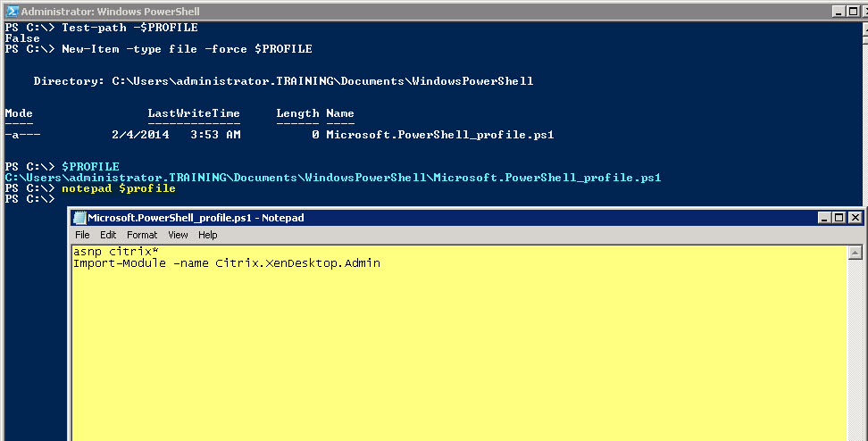The width and height of the screenshot is (868, 441).
Task: Click the empty yellow Notepad editing area
Action: point(447,357)
